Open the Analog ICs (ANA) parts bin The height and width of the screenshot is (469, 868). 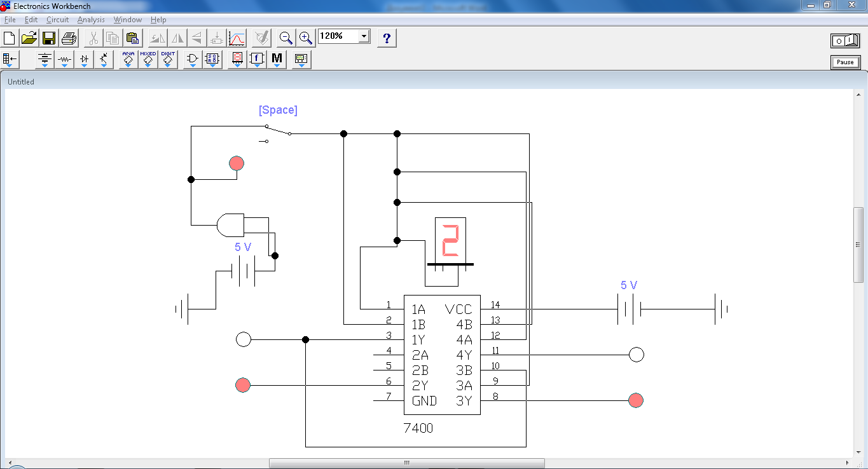[x=128, y=60]
